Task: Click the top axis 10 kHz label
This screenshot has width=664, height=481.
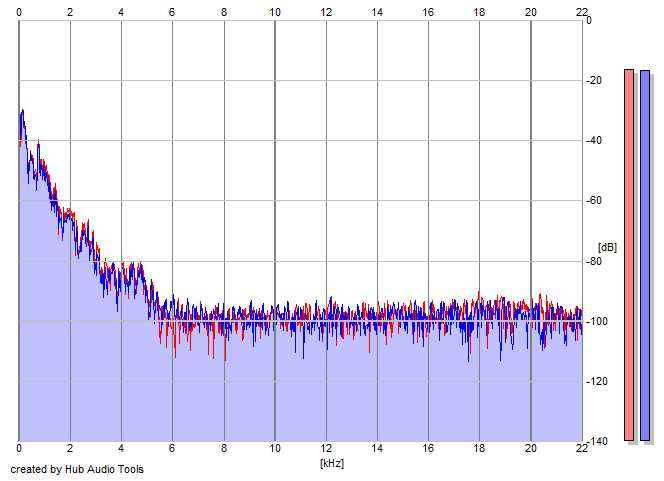Action: tap(275, 13)
